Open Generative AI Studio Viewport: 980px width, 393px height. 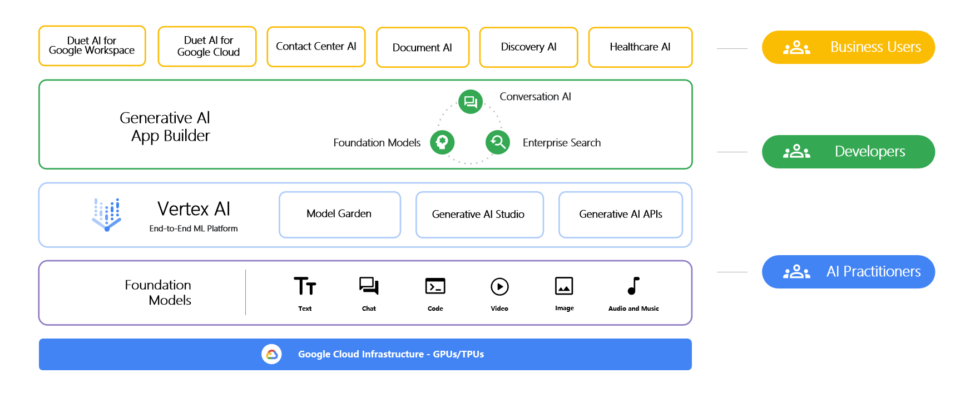pos(479,215)
